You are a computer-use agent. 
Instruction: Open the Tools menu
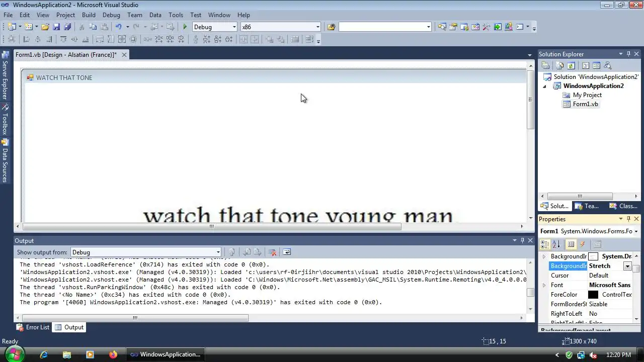(x=176, y=15)
